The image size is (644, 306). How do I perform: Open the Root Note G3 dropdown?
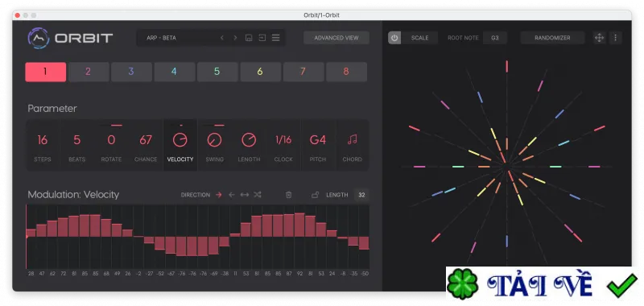coord(495,38)
